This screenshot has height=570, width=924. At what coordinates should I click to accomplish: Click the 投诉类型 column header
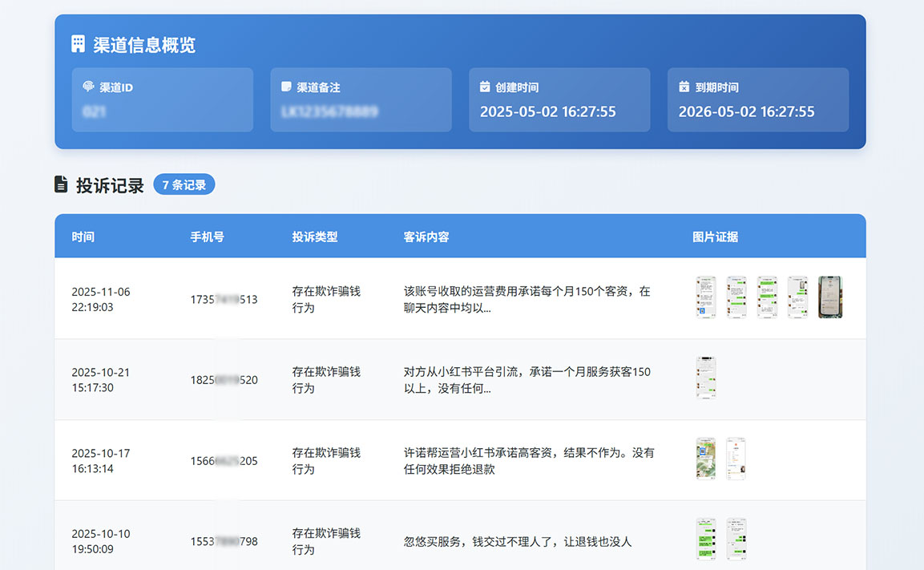[315, 236]
